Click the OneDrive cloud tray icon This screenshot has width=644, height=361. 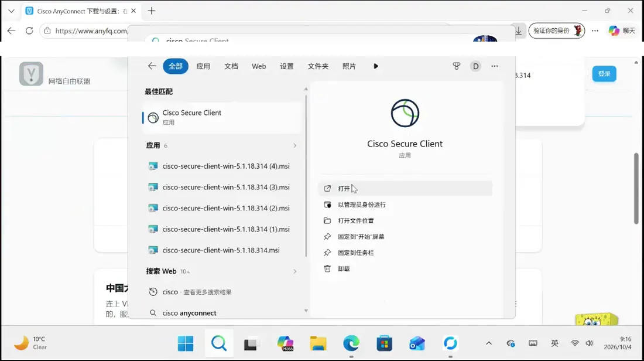[x=511, y=343]
